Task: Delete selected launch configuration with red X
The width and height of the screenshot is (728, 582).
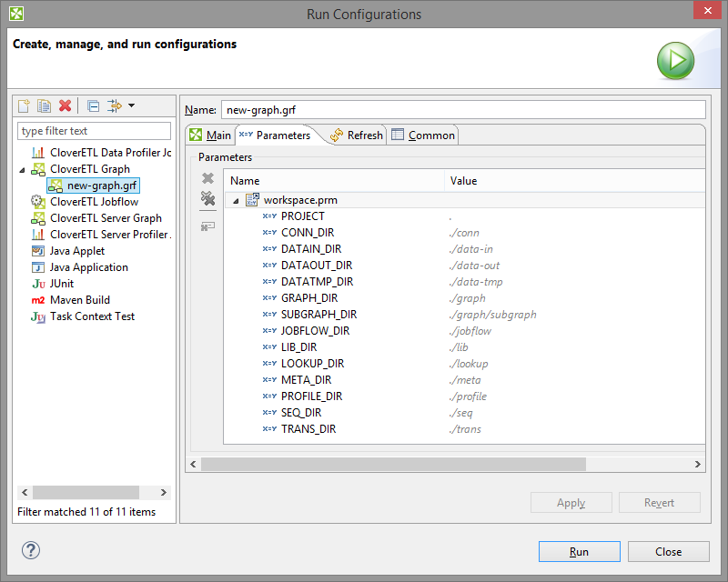Action: pos(65,106)
